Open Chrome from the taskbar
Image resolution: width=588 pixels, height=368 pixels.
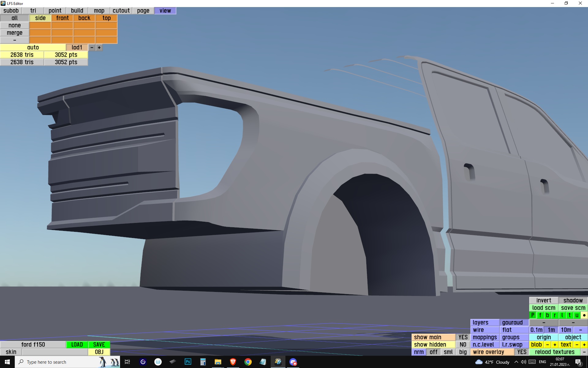point(248,362)
